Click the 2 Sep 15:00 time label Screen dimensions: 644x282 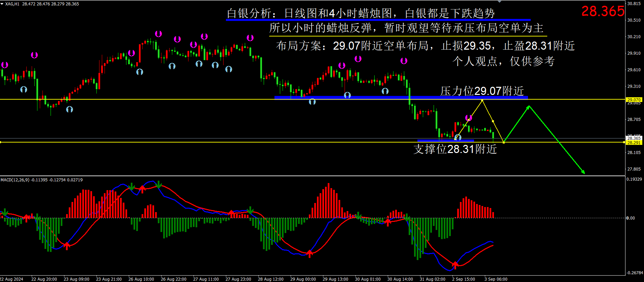[464, 279]
